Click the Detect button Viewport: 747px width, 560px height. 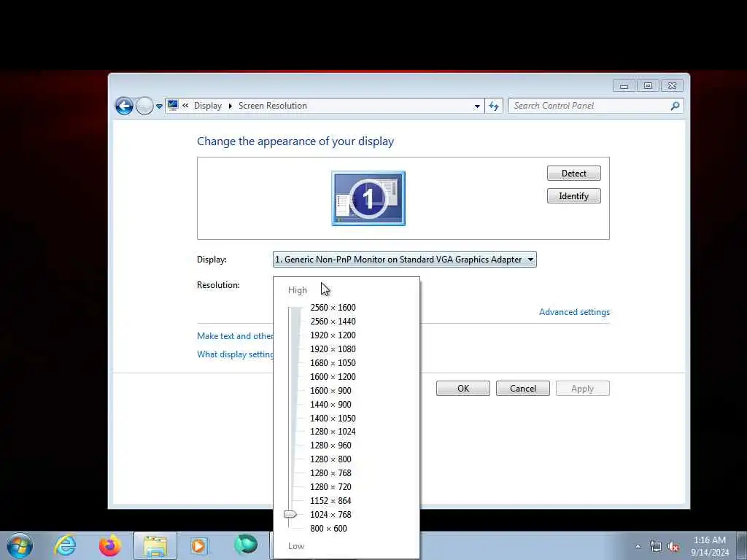(x=573, y=174)
